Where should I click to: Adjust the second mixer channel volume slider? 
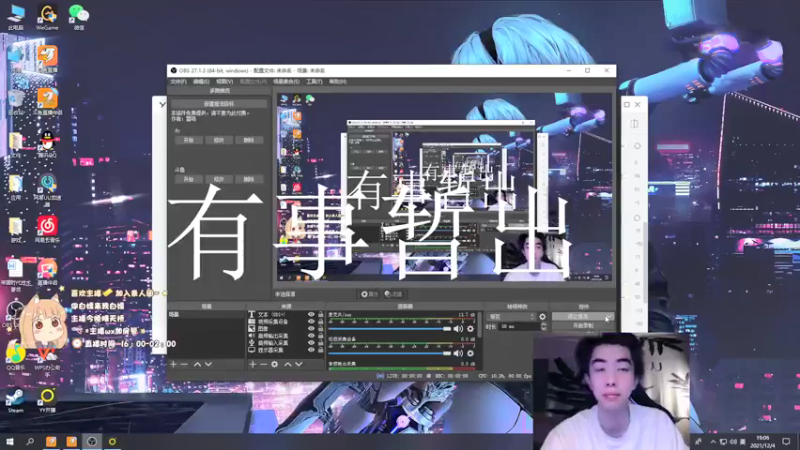pyautogui.click(x=390, y=353)
